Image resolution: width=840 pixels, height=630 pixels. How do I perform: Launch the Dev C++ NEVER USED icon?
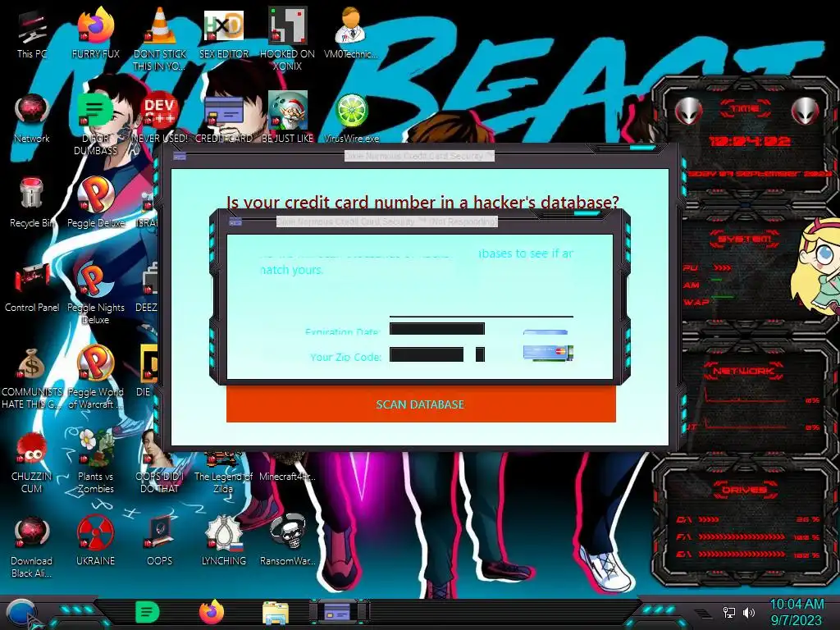click(160, 118)
